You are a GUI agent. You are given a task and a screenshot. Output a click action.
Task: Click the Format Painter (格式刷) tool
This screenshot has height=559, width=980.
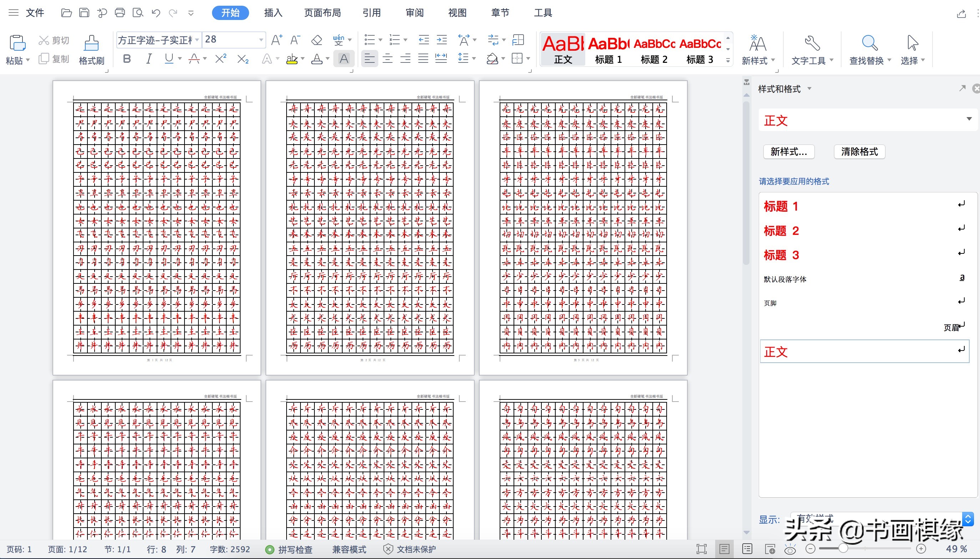tap(91, 50)
